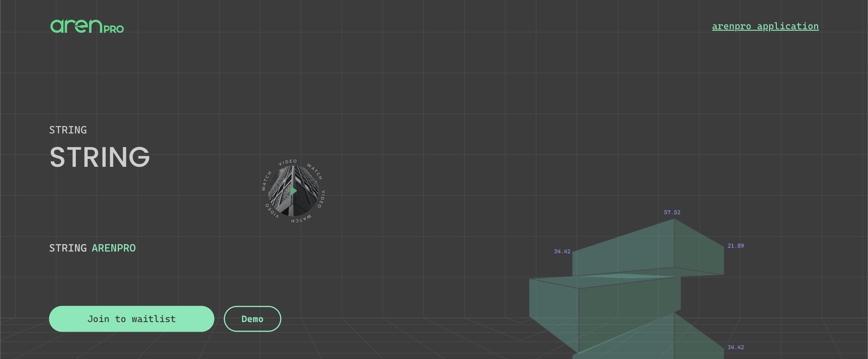Viewport: 868px width, 359px height.
Task: Click the 34.42 label near the bottom block
Action: click(735, 347)
